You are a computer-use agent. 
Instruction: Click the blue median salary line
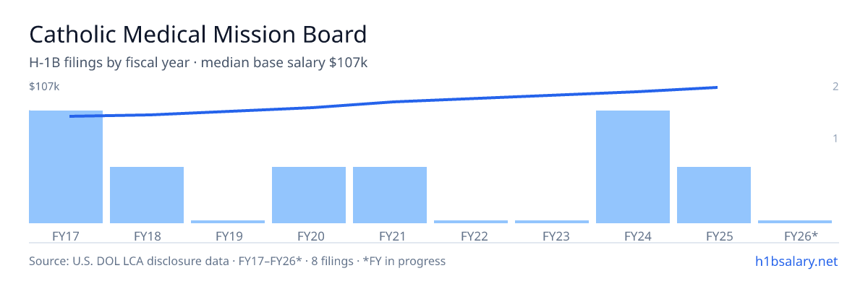(393, 102)
